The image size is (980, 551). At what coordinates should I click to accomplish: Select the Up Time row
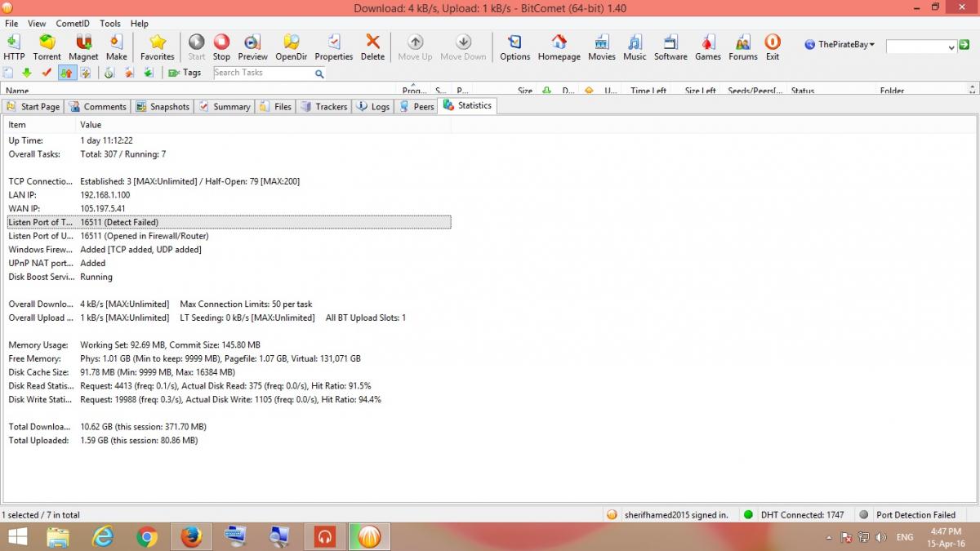[x=229, y=140]
